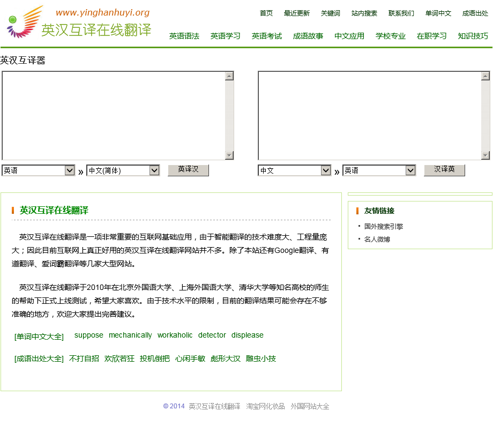Click up arrow of left textarea scrollbar
The height and width of the screenshot is (448, 493).
click(x=229, y=76)
